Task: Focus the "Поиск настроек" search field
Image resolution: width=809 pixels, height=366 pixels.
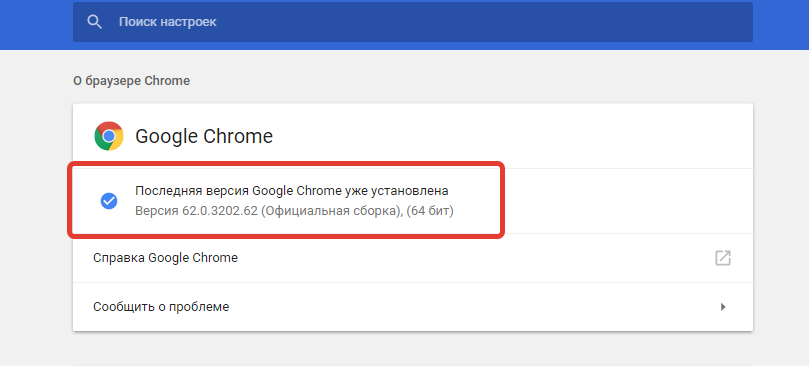Action: 412,22
